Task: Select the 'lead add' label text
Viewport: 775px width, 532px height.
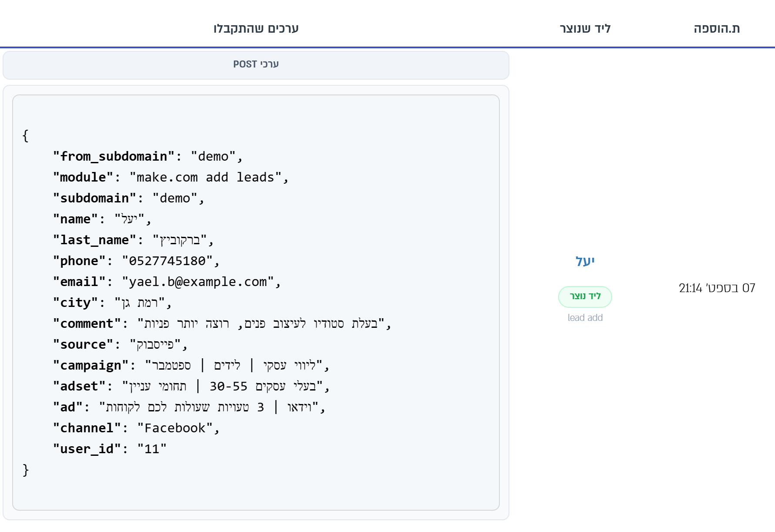Action: [585, 318]
